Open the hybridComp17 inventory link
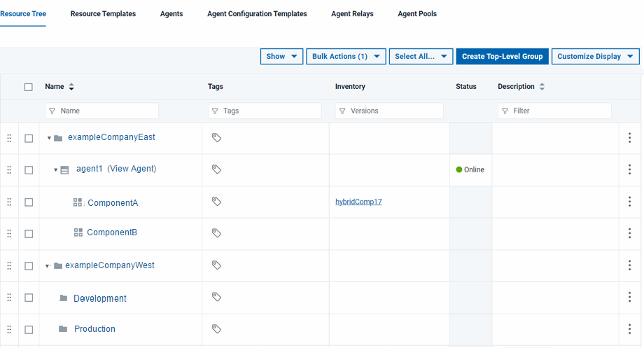The width and height of the screenshot is (644, 348). pyautogui.click(x=358, y=202)
